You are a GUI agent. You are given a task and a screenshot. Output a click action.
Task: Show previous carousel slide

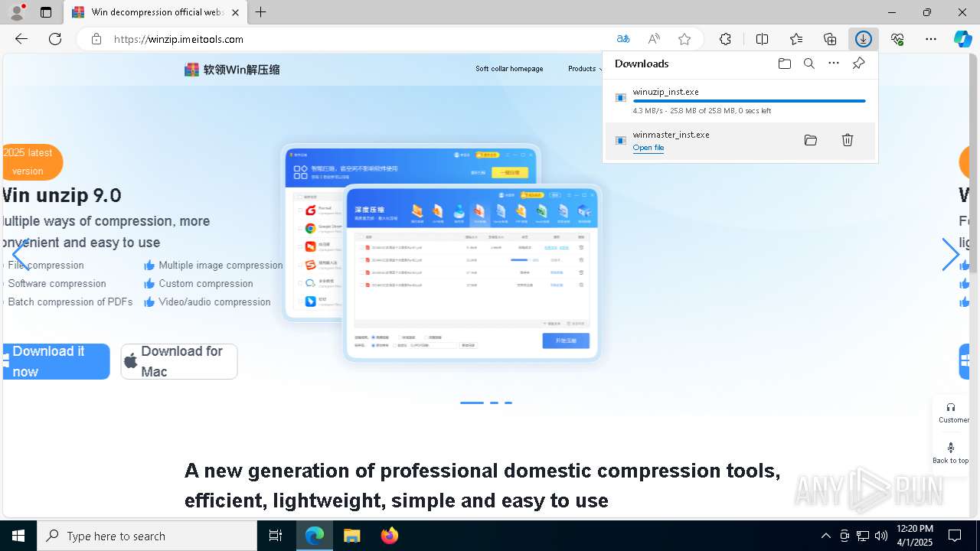(x=21, y=254)
